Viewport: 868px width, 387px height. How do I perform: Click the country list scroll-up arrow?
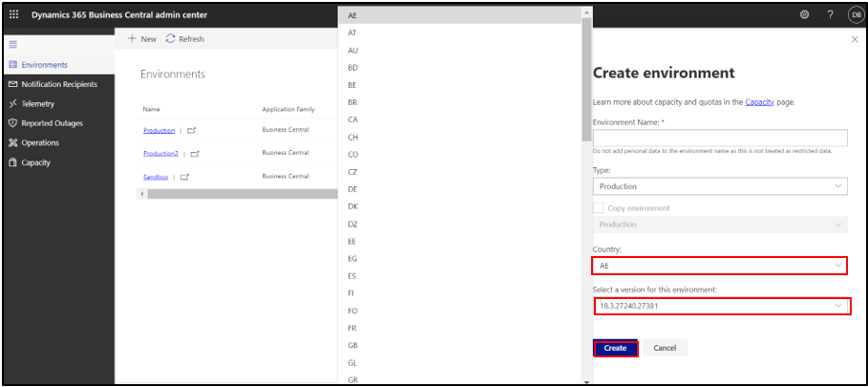587,11
